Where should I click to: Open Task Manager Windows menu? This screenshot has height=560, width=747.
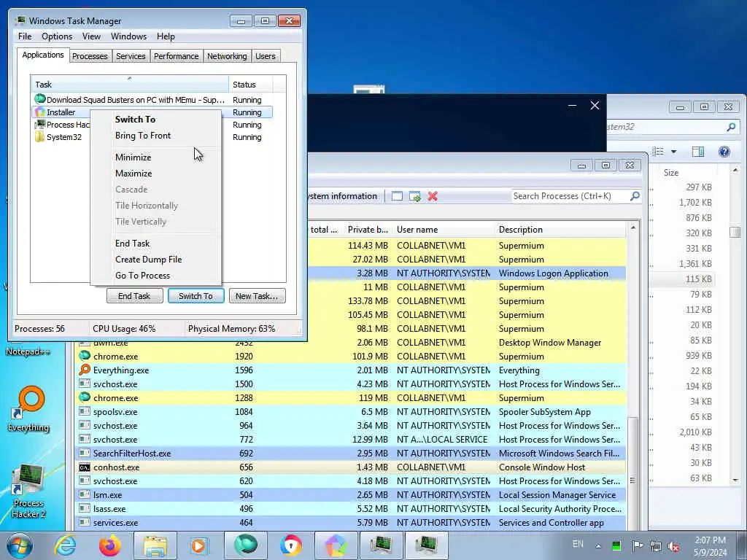pos(128,36)
